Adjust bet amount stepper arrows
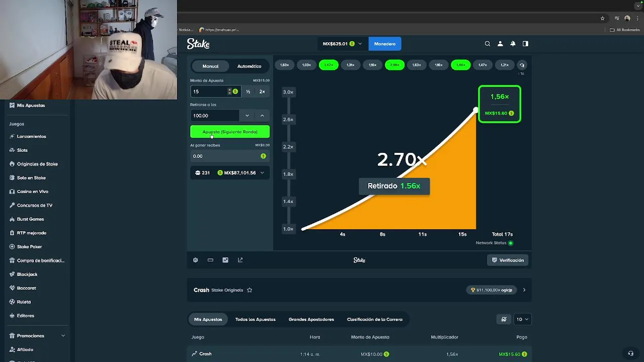The height and width of the screenshot is (362, 644). point(229,92)
